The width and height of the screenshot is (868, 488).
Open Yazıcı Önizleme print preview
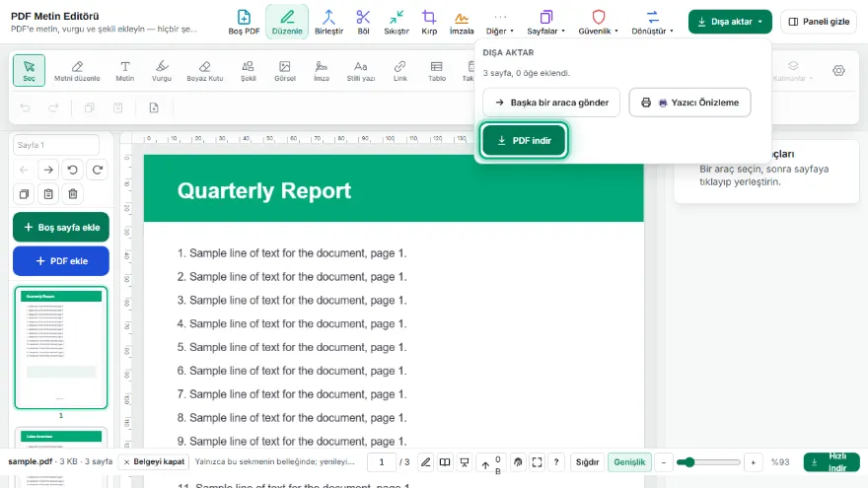pyautogui.click(x=689, y=103)
